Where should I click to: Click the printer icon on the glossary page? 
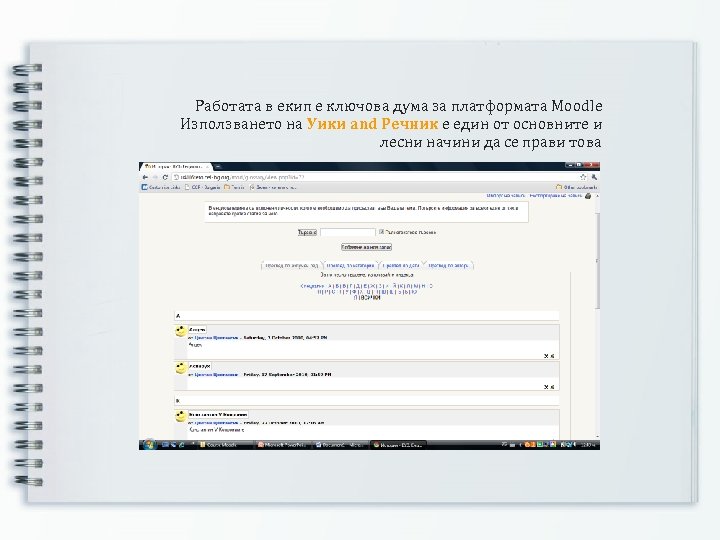(588, 196)
